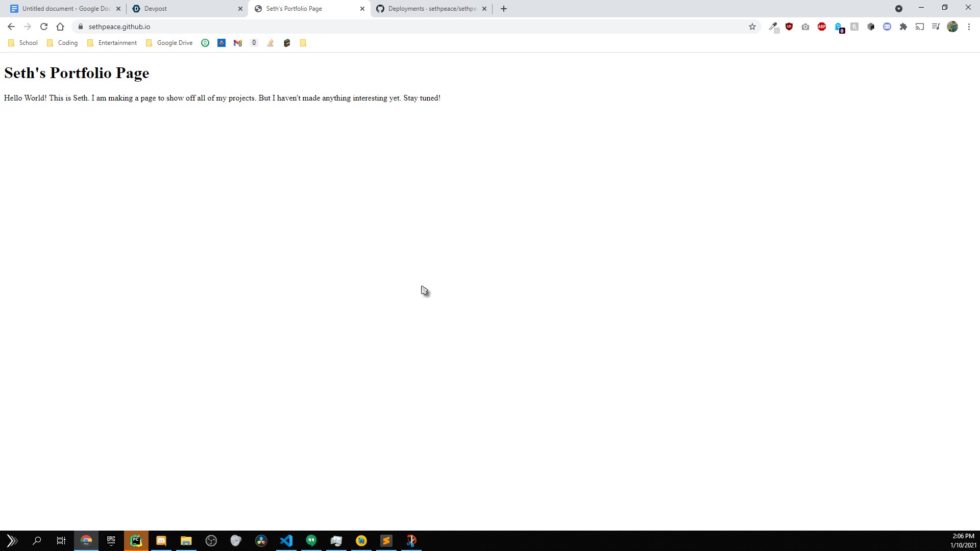Viewport: 980px width, 551px height.
Task: Reload the current page
Action: [x=44, y=27]
